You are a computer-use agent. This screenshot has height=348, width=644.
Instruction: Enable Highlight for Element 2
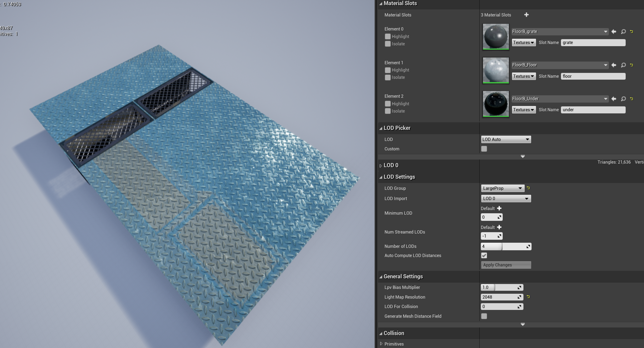click(x=388, y=104)
